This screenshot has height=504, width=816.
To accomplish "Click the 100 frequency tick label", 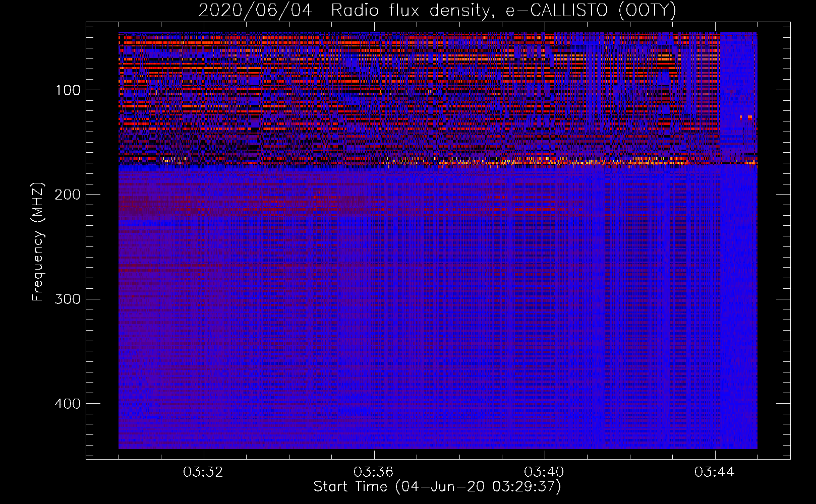I will [x=68, y=90].
